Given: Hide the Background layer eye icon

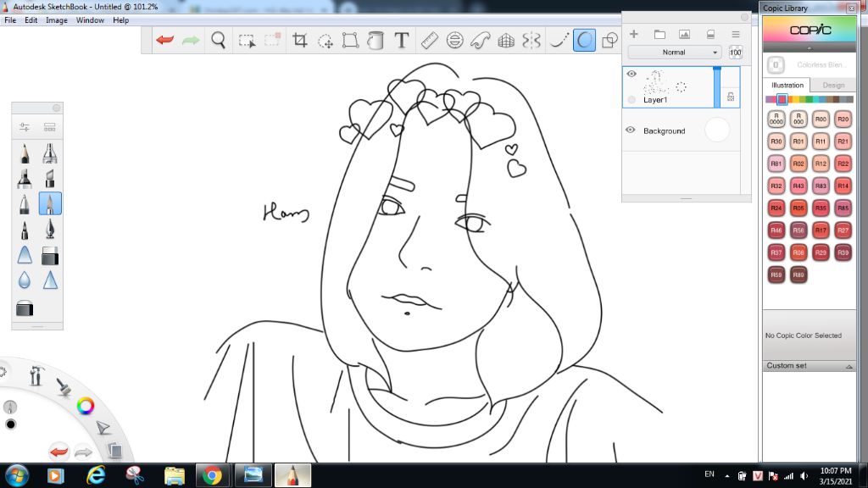Looking at the screenshot, I should 631,130.
